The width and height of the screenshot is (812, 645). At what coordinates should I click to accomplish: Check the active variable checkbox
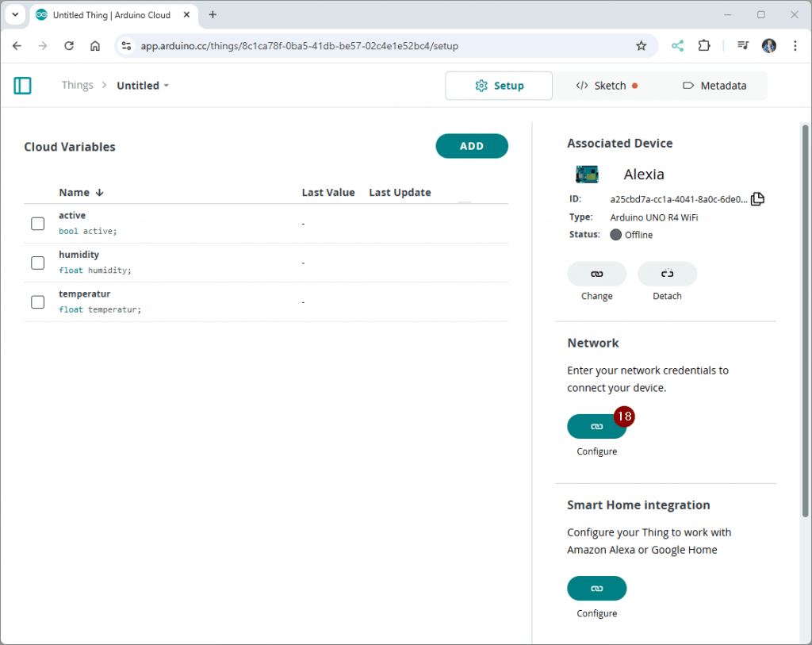click(x=38, y=224)
